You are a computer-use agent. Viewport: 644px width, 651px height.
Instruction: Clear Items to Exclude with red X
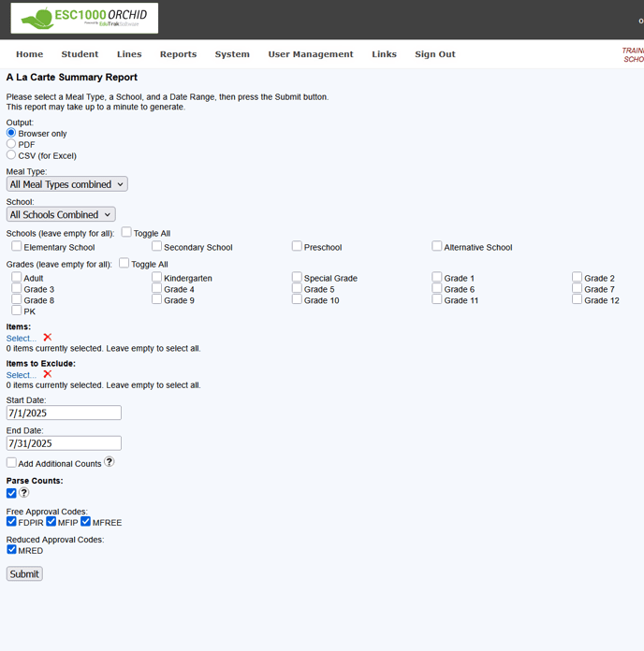48,374
